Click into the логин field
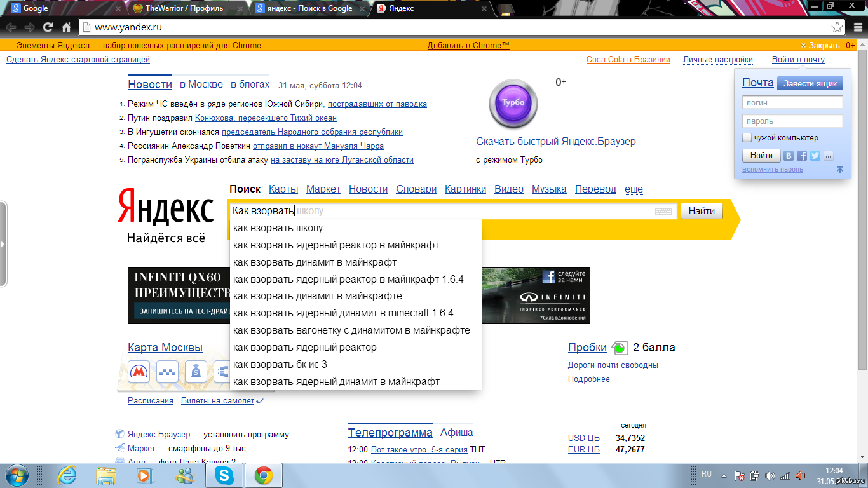This screenshot has height=488, width=868. [x=792, y=102]
